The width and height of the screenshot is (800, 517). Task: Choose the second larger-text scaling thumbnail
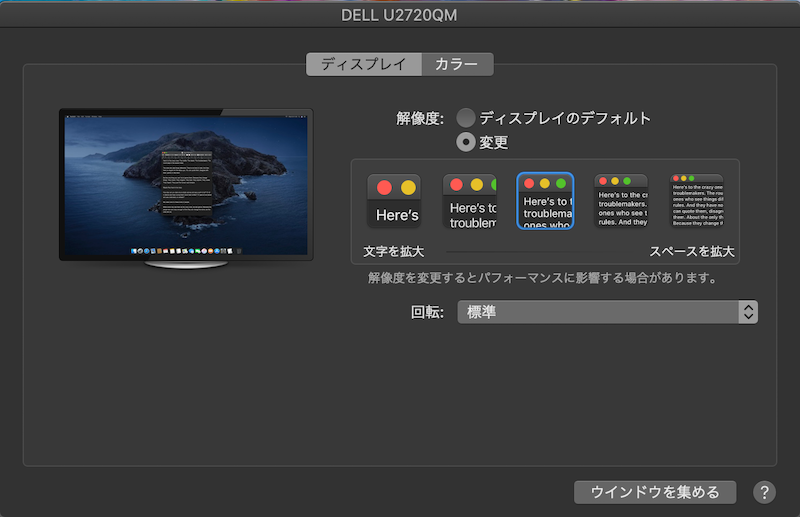coord(470,201)
